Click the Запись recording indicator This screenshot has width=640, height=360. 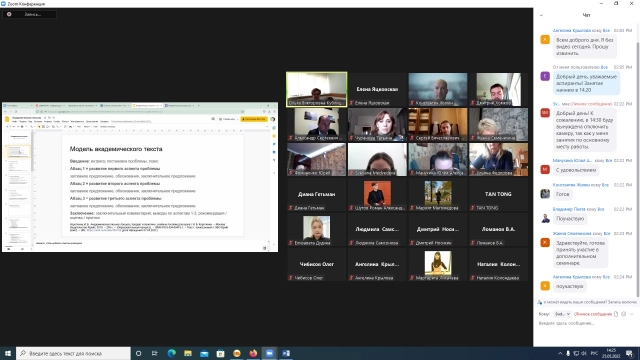click(29, 14)
